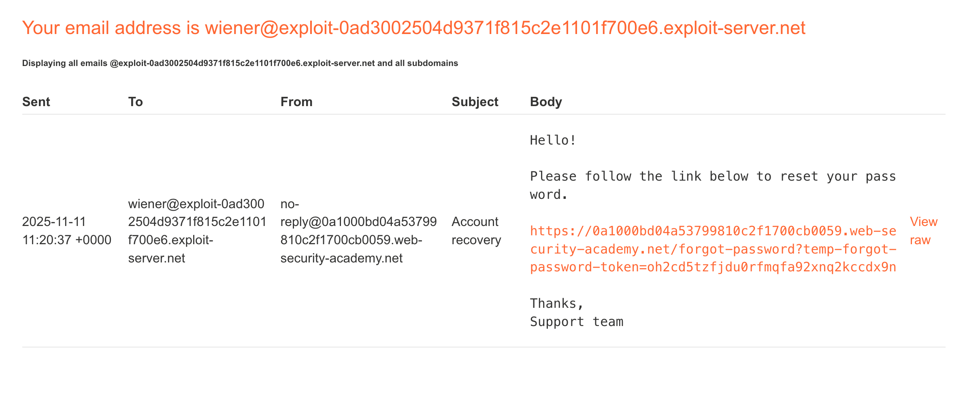The image size is (980, 405).
Task: Click the sent date 2025-11-11
Action: click(54, 222)
